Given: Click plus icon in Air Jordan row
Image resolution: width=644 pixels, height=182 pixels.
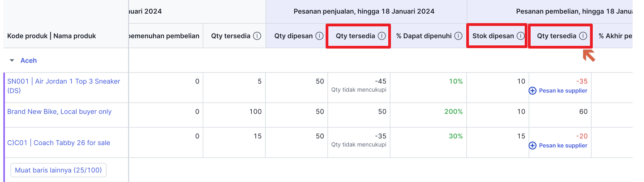Looking at the screenshot, I should coord(533,91).
